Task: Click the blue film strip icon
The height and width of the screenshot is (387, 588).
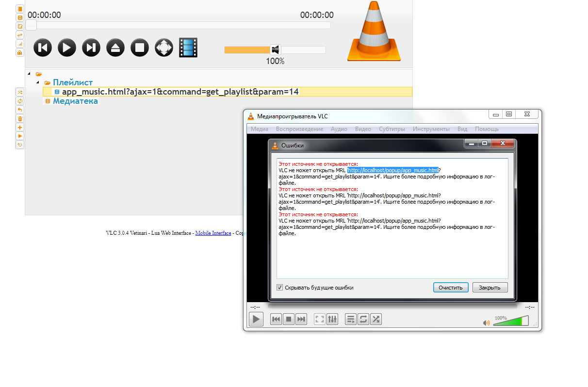Action: pyautogui.click(x=188, y=48)
